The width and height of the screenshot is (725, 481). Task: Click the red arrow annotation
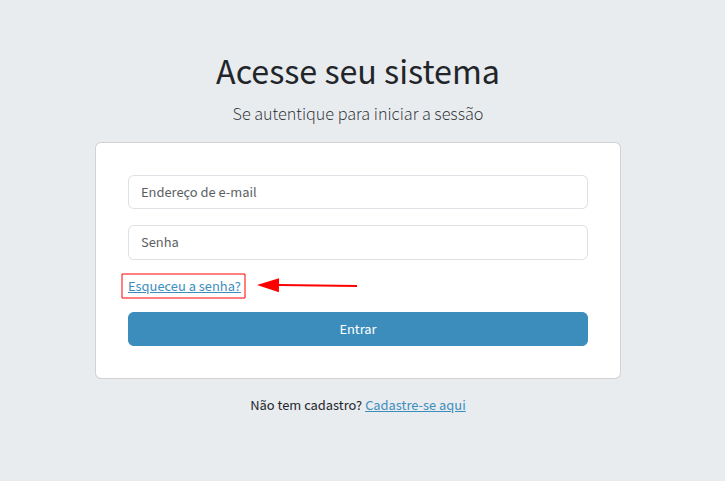pyautogui.click(x=310, y=286)
